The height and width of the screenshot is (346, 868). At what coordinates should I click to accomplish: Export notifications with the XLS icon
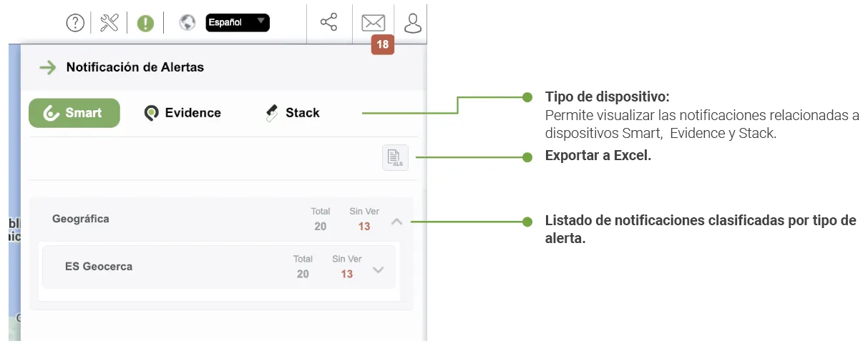coord(395,157)
